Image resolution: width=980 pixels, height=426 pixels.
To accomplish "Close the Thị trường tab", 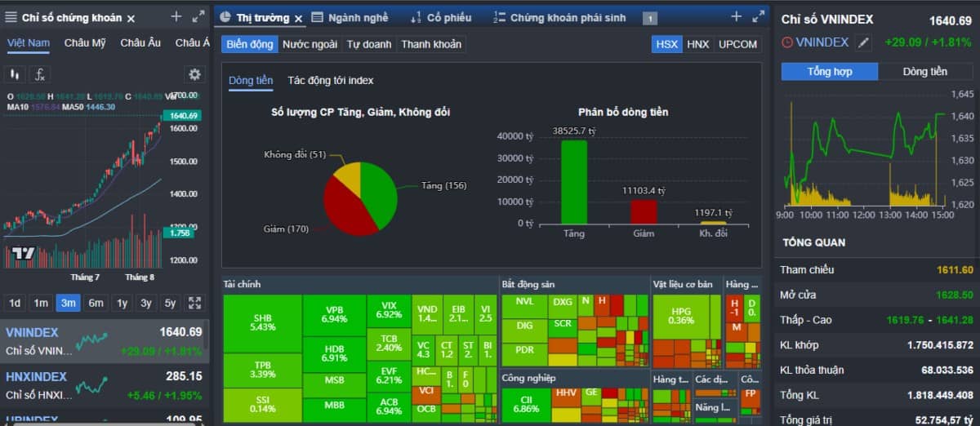I will (298, 18).
